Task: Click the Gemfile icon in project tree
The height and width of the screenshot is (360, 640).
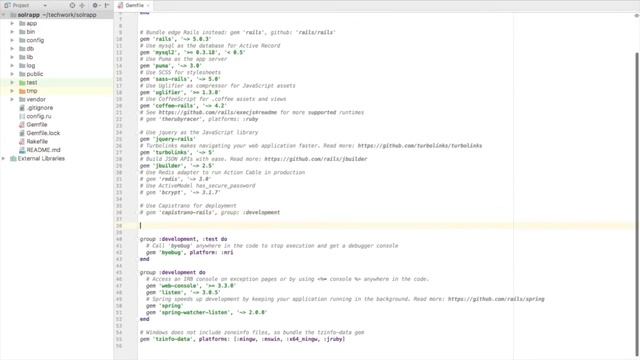Action: [x=22, y=124]
